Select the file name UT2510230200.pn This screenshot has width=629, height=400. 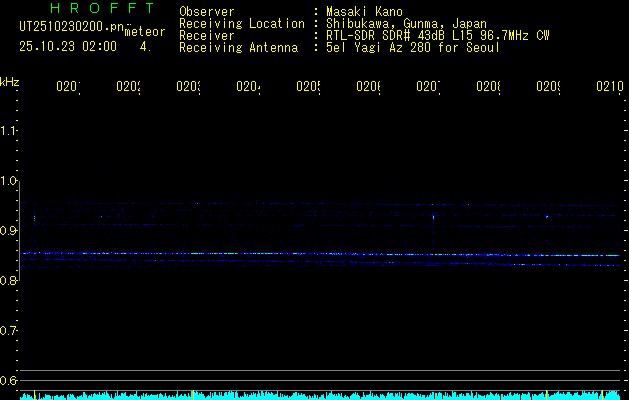(72, 27)
